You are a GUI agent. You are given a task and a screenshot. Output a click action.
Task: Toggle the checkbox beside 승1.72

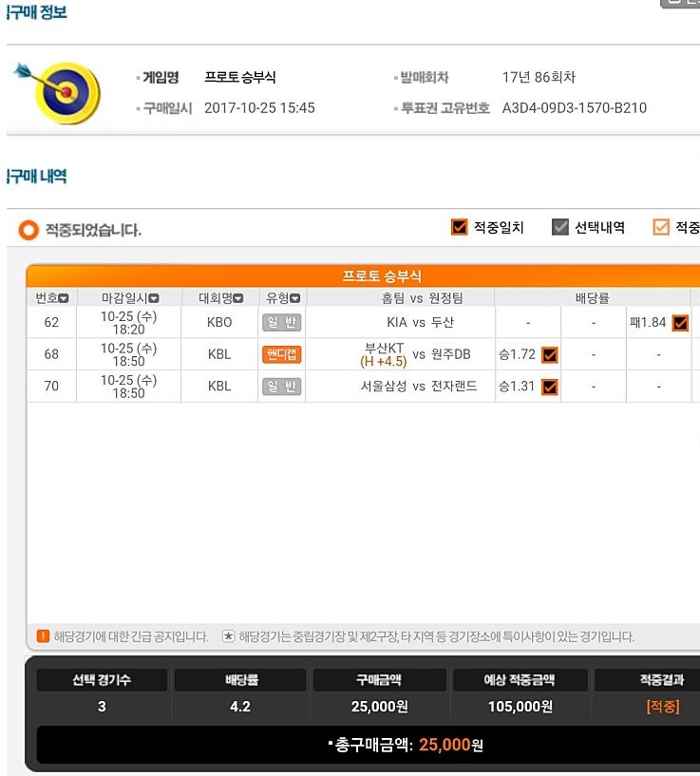click(x=550, y=355)
